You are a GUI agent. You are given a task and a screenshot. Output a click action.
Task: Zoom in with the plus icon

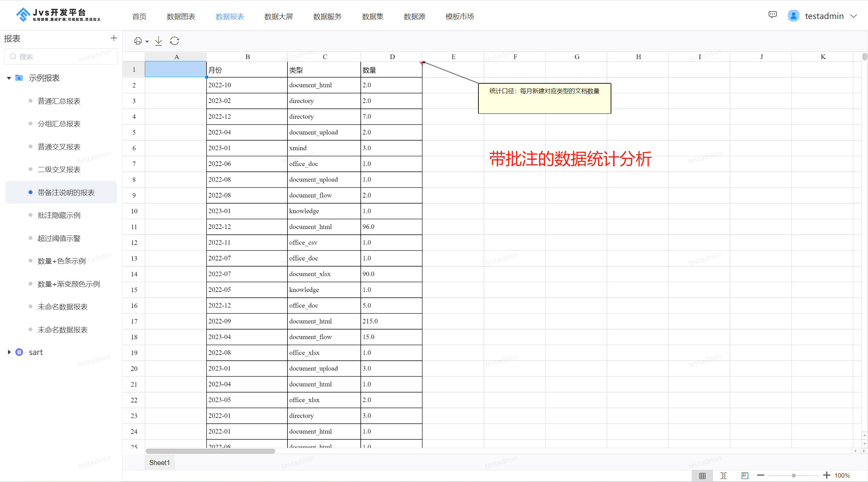click(827, 475)
